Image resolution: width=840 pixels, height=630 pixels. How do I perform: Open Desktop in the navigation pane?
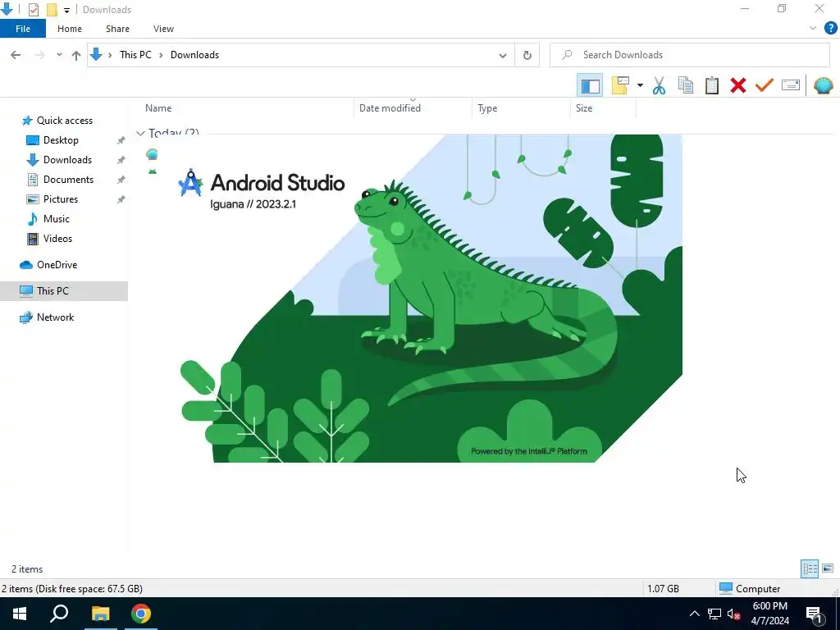pyautogui.click(x=61, y=140)
